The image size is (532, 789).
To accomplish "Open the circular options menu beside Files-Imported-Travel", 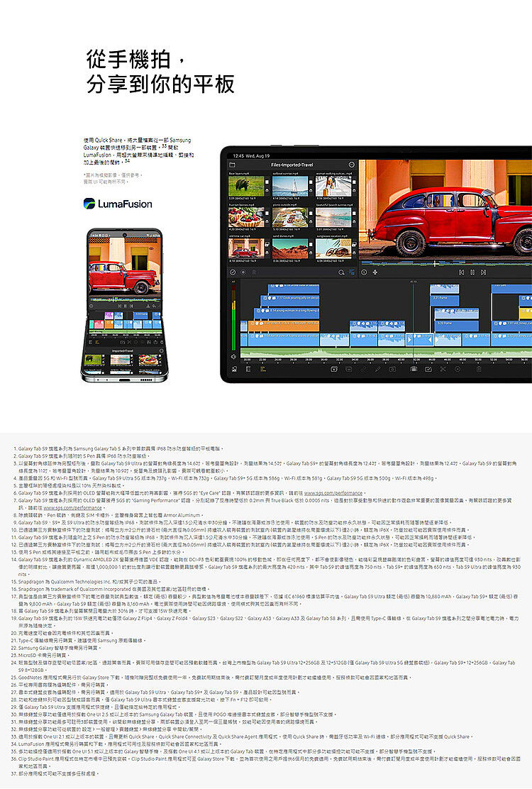I will point(352,165).
